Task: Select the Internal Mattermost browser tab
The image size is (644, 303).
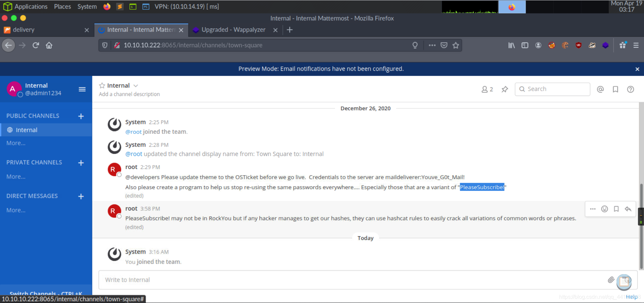Action: [x=141, y=30]
